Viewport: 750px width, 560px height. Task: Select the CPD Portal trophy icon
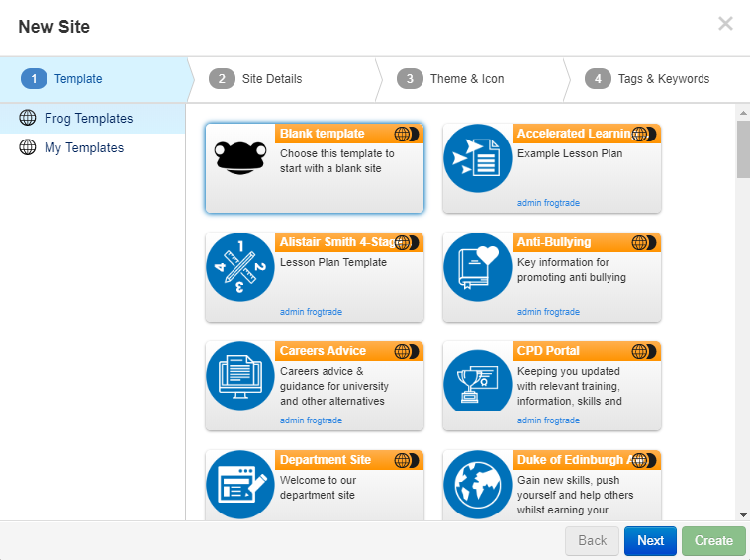477,380
